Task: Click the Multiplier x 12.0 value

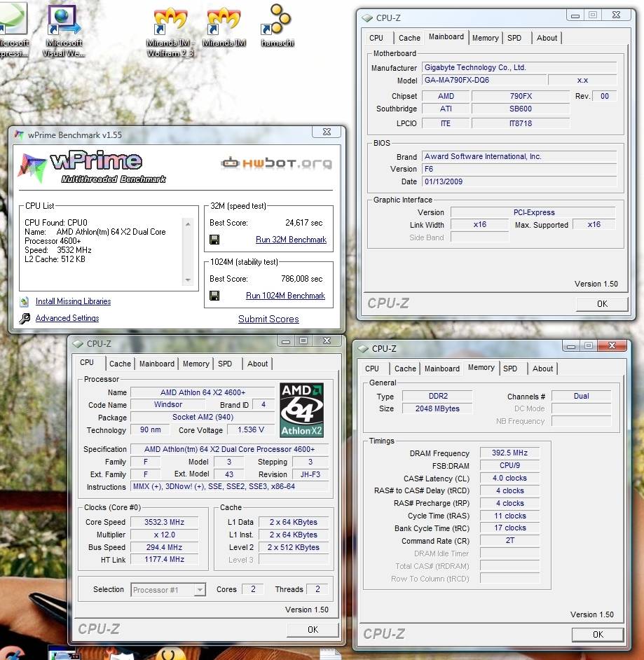Action: pyautogui.click(x=164, y=535)
